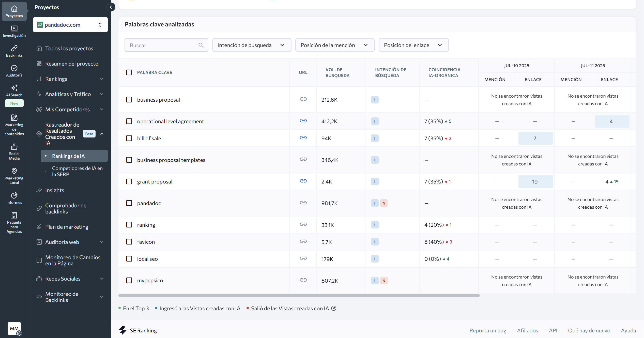The height and width of the screenshot is (338, 644).
Task: Open the Posición de la mención filter
Action: point(335,45)
